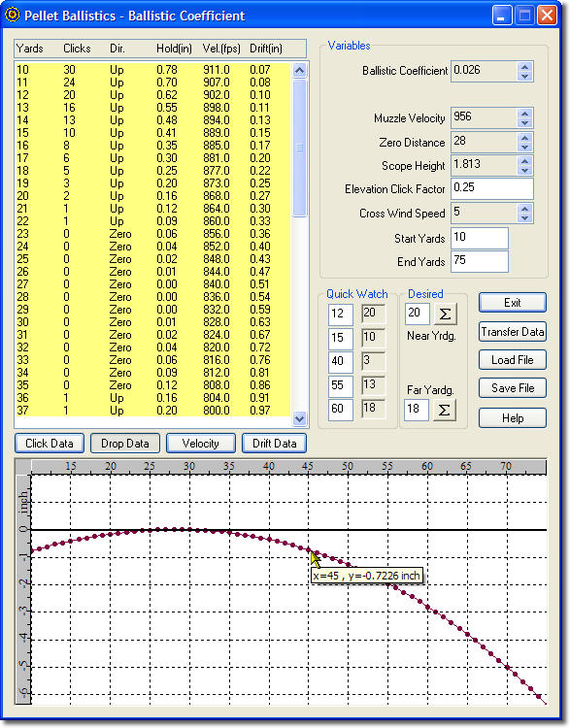The width and height of the screenshot is (570, 728).
Task: Click the Far Yardg. sigma button
Action: 444,410
